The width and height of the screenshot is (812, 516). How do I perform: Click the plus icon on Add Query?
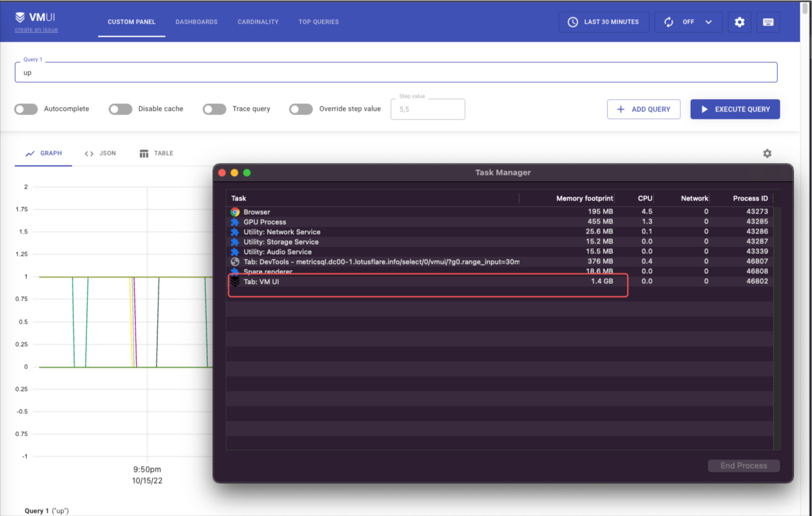click(620, 109)
